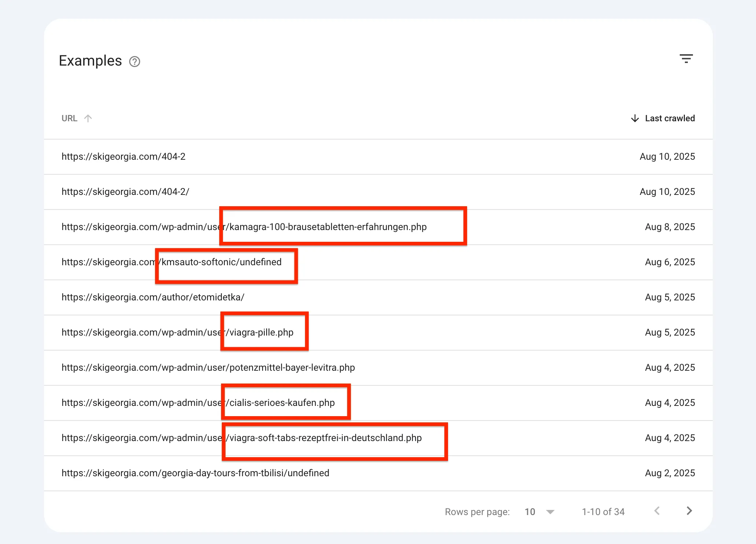756x544 pixels.
Task: Click the URL sort arrow icon
Action: pos(88,118)
